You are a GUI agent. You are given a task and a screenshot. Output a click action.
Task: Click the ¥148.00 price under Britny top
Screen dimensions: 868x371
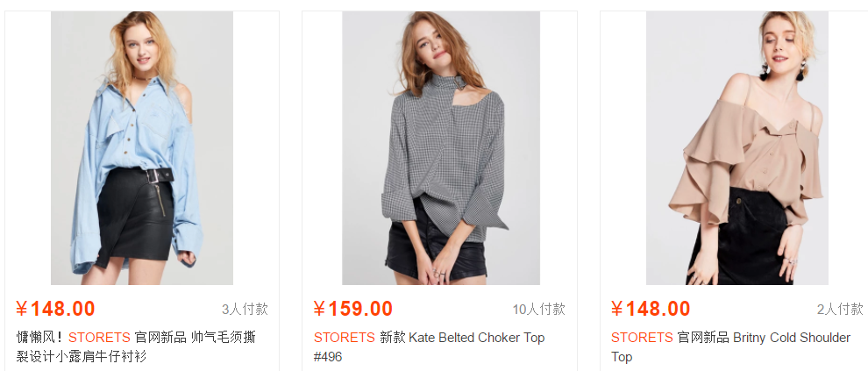(651, 309)
